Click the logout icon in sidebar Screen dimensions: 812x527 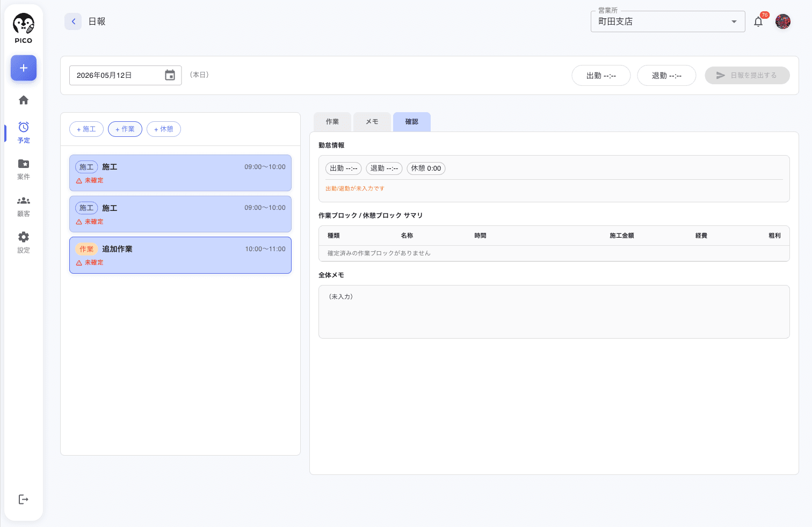tap(24, 500)
